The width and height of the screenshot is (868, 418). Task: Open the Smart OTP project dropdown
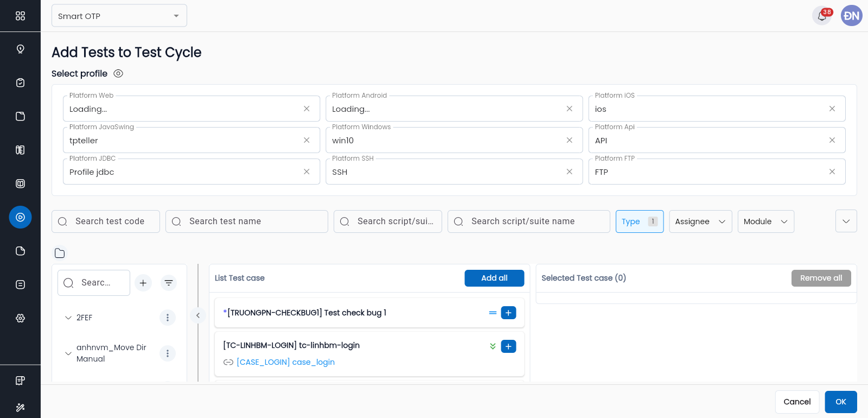click(119, 16)
